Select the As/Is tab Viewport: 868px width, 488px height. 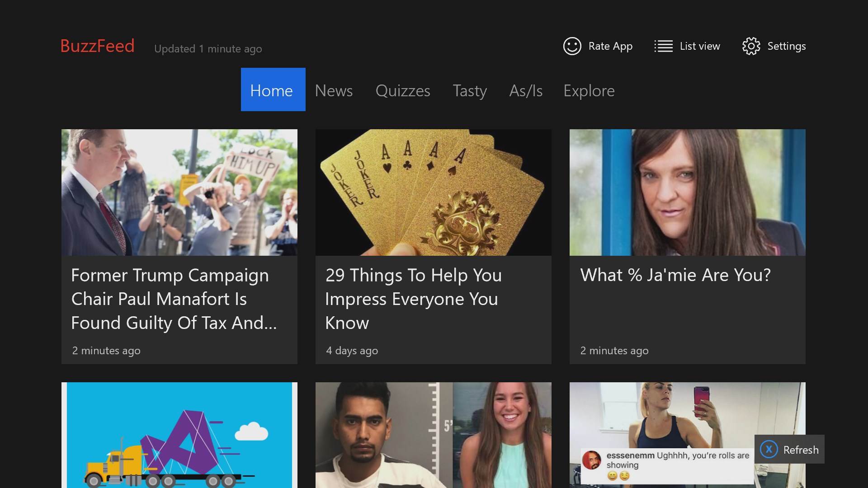pyautogui.click(x=525, y=91)
